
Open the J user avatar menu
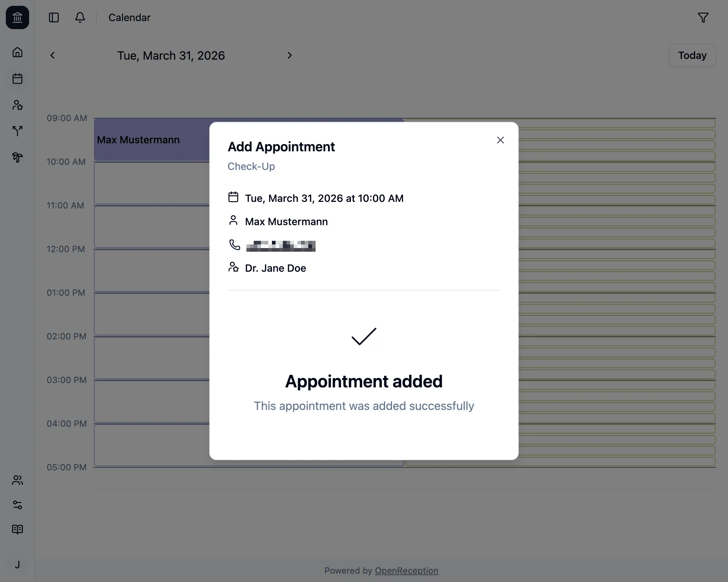[17, 565]
